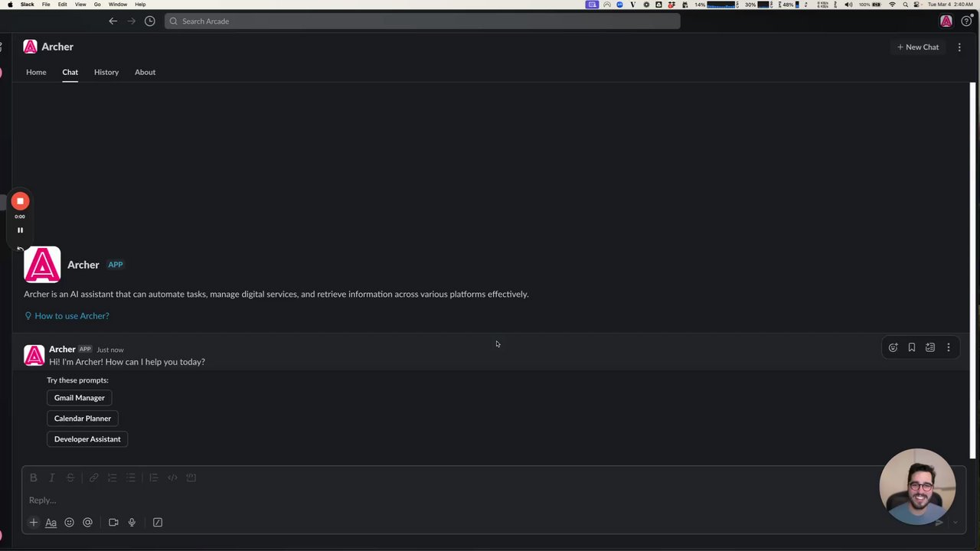Viewport: 980px width, 551px height.
Task: Click the Reply text field
Action: coord(452,500)
